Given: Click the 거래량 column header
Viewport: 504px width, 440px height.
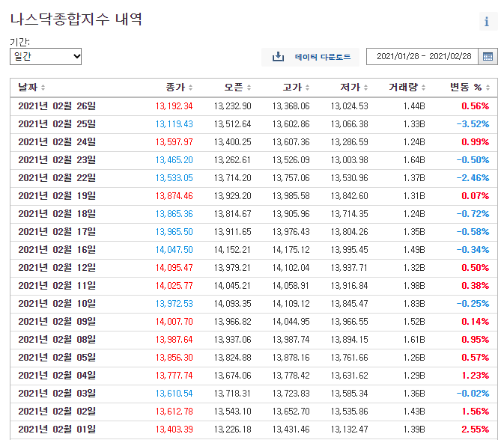Looking at the screenshot, I should [404, 88].
